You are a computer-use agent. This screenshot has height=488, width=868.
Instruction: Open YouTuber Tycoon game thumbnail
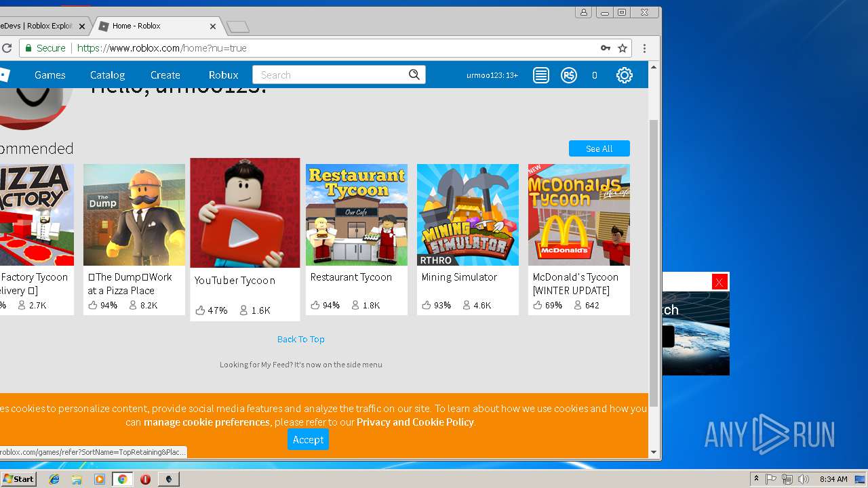[x=245, y=213]
